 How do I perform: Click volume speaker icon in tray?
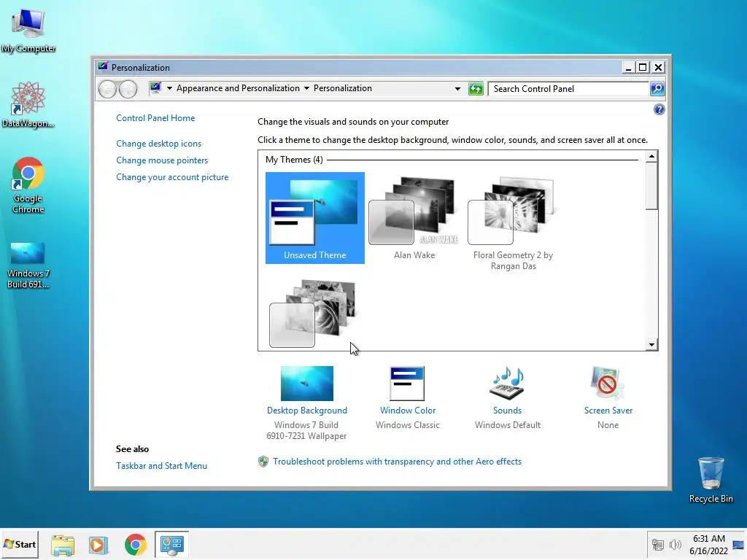(675, 544)
